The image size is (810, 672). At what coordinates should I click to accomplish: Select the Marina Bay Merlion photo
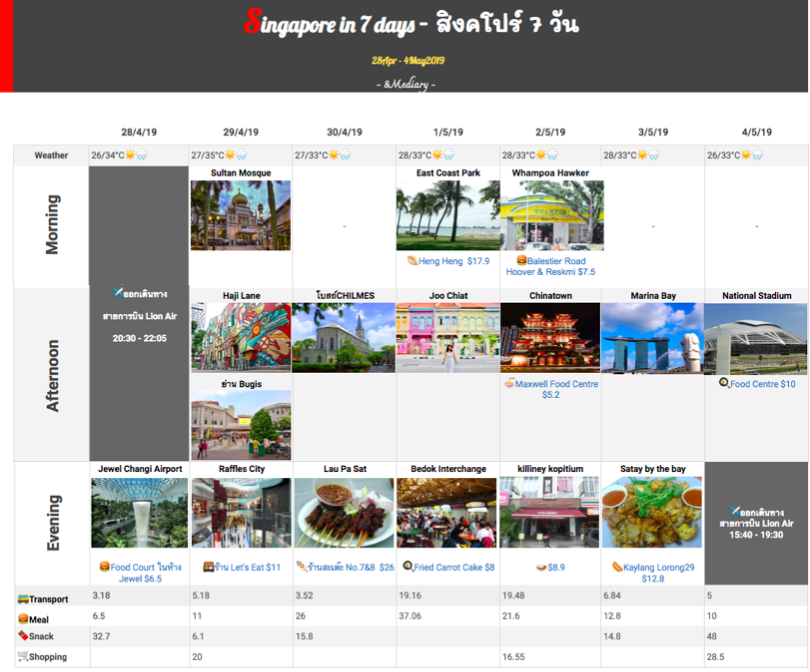point(652,338)
